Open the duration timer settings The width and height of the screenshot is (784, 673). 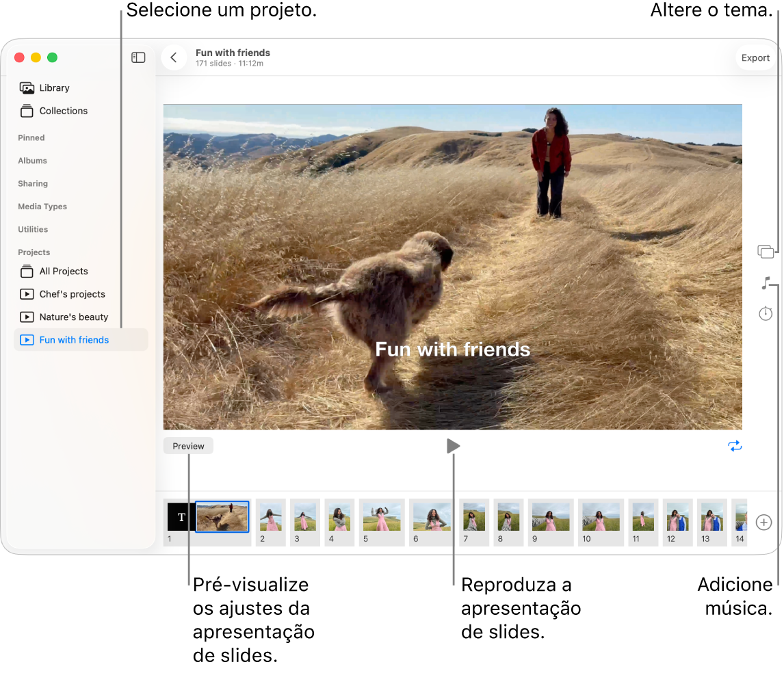click(x=766, y=313)
